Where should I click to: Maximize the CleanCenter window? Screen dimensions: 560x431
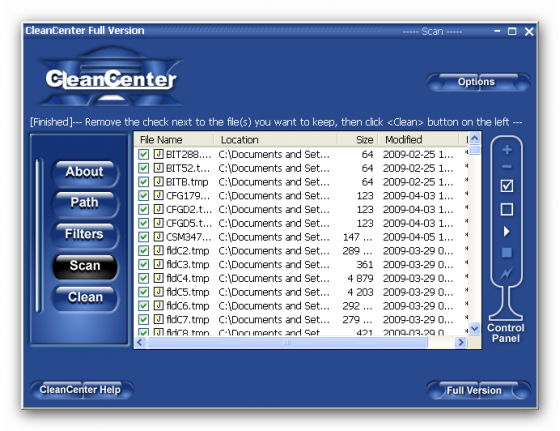512,31
